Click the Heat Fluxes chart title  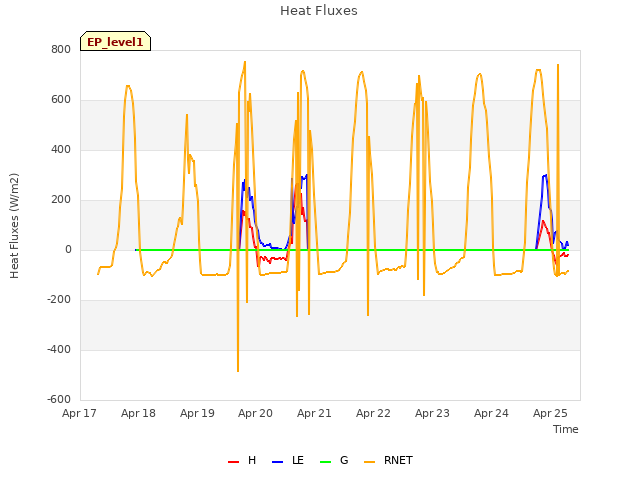tap(319, 11)
